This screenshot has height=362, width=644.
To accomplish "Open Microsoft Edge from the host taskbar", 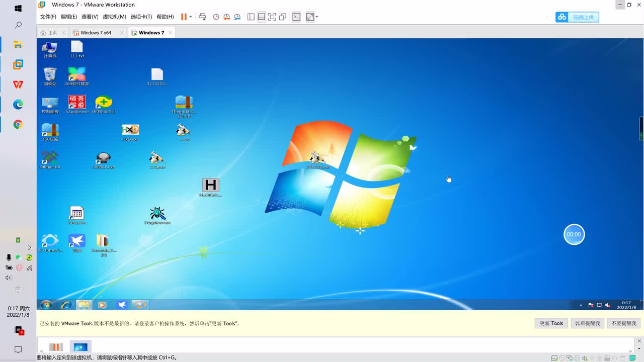I will click(x=18, y=105).
